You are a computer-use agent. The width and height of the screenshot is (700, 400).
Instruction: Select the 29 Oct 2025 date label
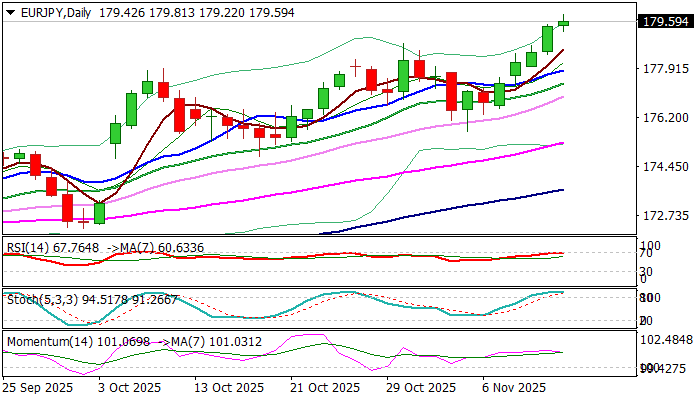[x=421, y=388]
